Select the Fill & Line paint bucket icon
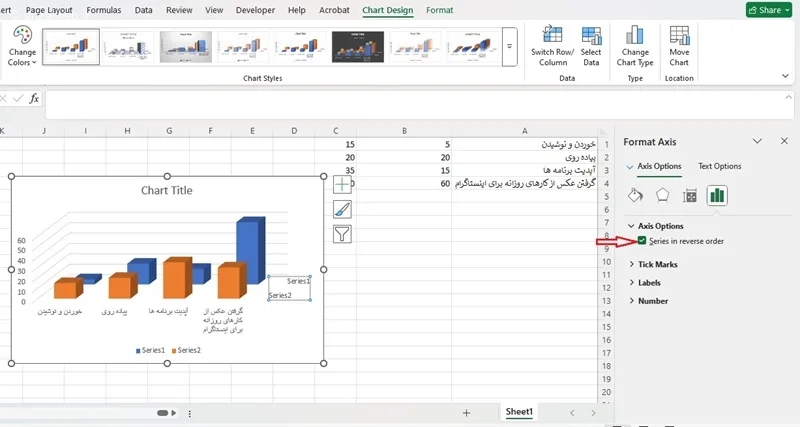Viewport: 800px width, 427px height. [x=635, y=195]
